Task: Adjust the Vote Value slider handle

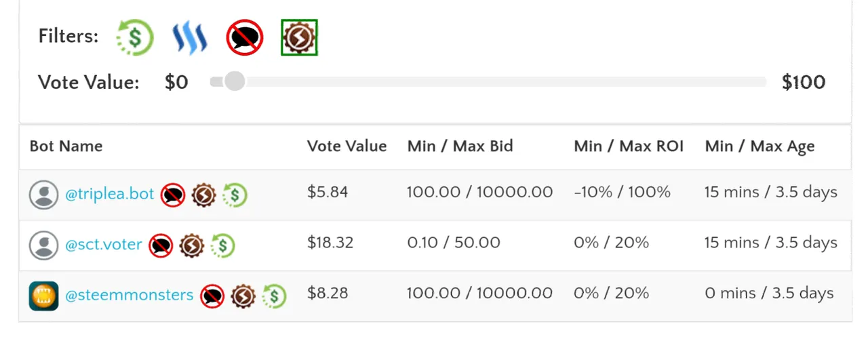Action: pyautogui.click(x=235, y=82)
